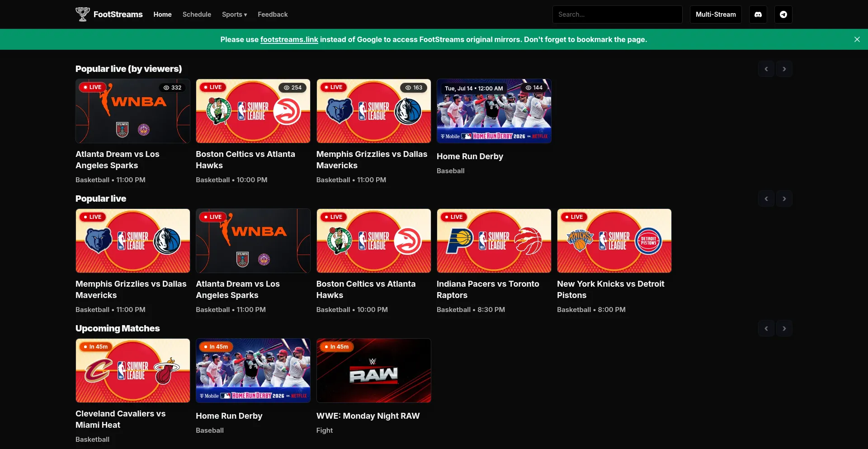Open Celtics vs Hawks thumbnail in Popular live
Image resolution: width=868 pixels, height=449 pixels.
coord(373,241)
